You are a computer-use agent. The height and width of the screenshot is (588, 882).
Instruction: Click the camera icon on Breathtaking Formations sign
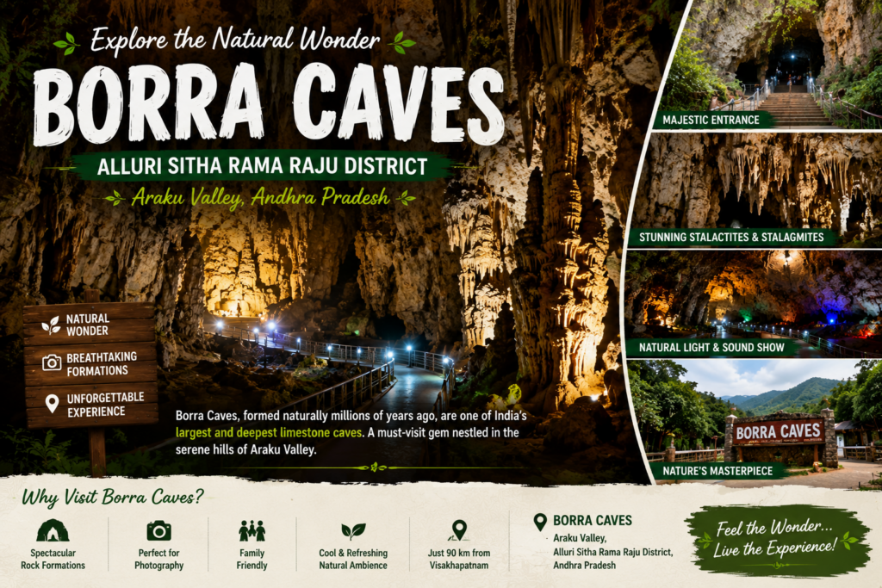pos(52,363)
